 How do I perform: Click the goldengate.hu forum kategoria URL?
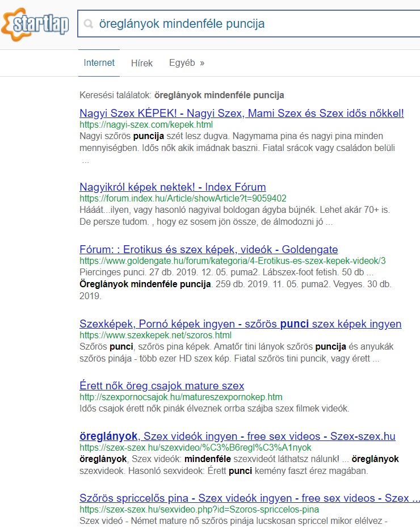tap(233, 261)
